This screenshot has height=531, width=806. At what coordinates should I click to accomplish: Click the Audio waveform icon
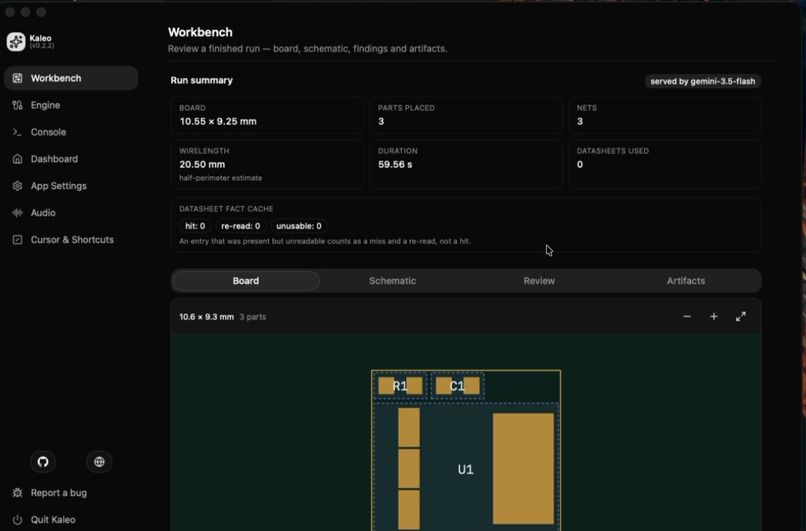(17, 213)
